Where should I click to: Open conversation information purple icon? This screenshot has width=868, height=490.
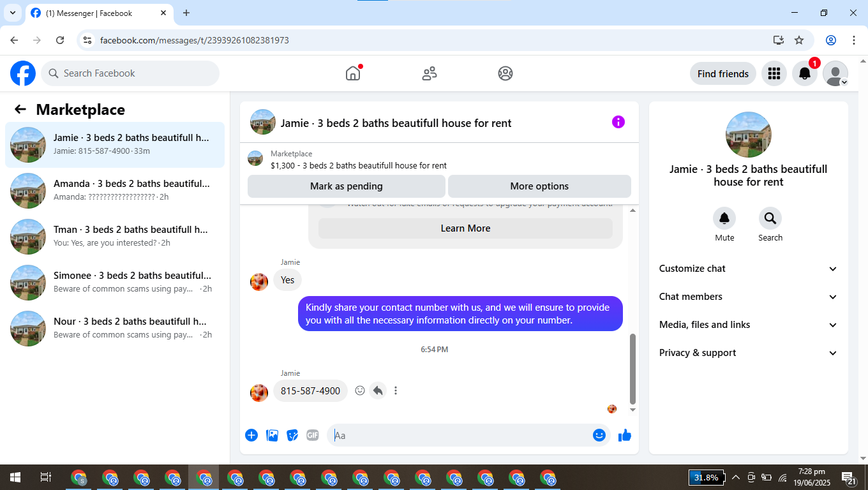[x=618, y=122]
